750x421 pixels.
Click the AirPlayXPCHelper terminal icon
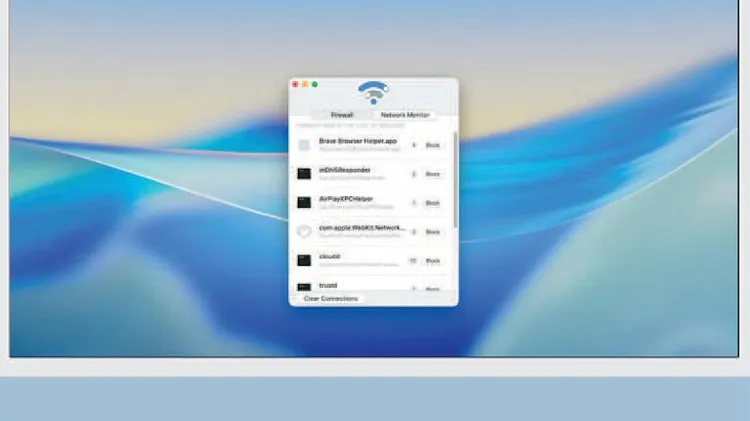pos(304,203)
